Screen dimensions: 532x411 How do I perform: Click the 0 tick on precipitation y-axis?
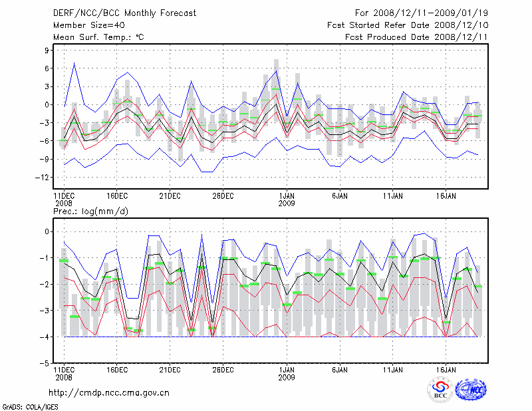point(47,231)
